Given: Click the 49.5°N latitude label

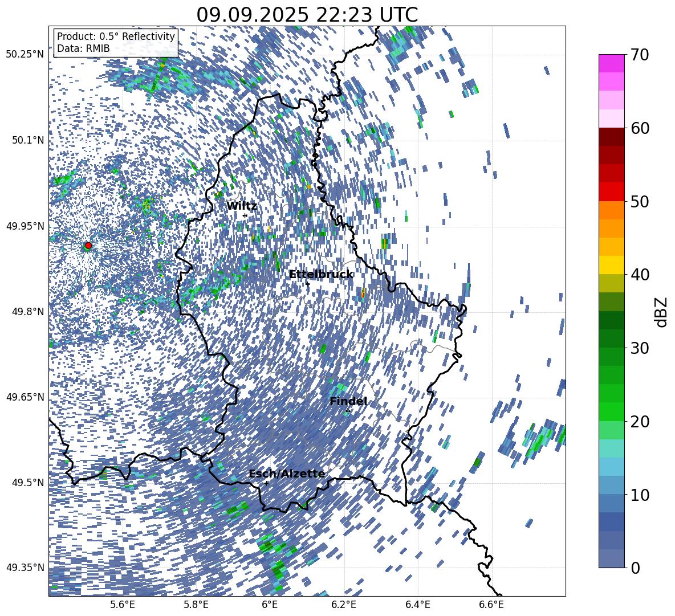Looking at the screenshot, I should [x=27, y=482].
